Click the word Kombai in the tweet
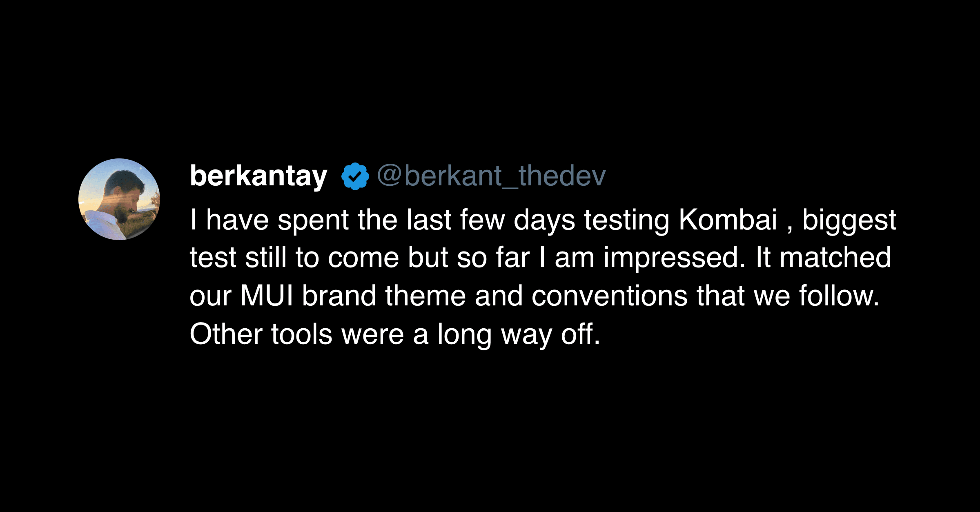Viewport: 980px width, 512px height. (728, 220)
